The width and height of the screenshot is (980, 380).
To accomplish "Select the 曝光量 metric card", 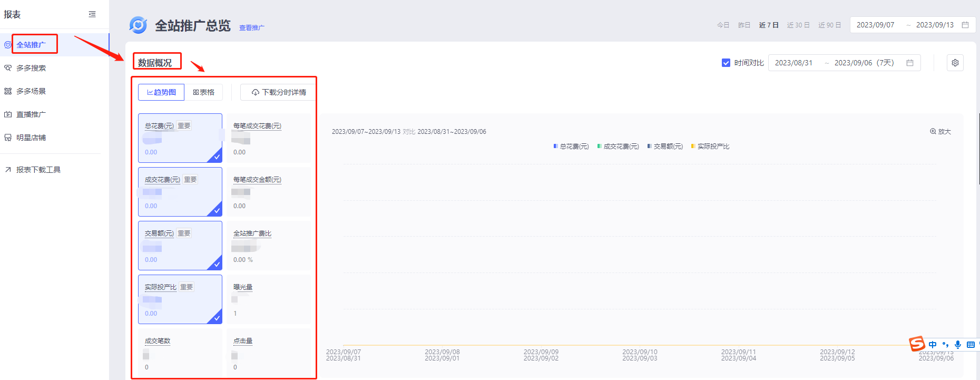I will tap(269, 299).
